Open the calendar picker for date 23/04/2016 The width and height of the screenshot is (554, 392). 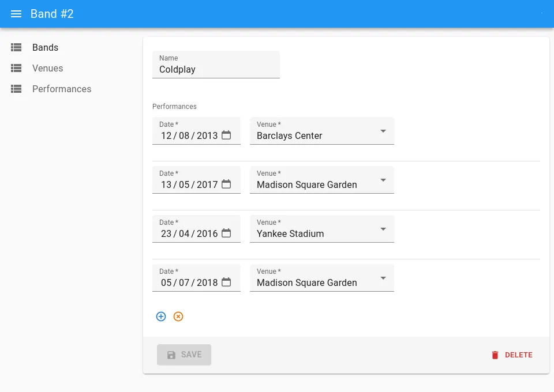click(226, 233)
